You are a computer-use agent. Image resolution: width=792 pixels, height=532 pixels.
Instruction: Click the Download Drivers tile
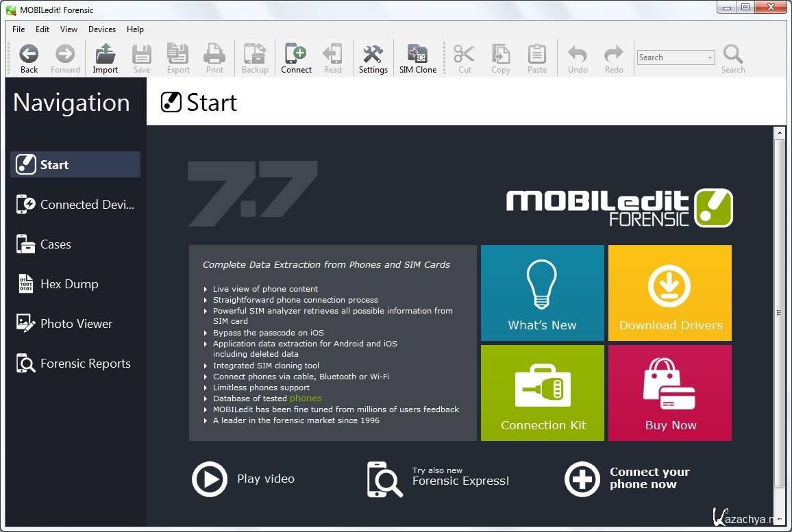coord(670,293)
